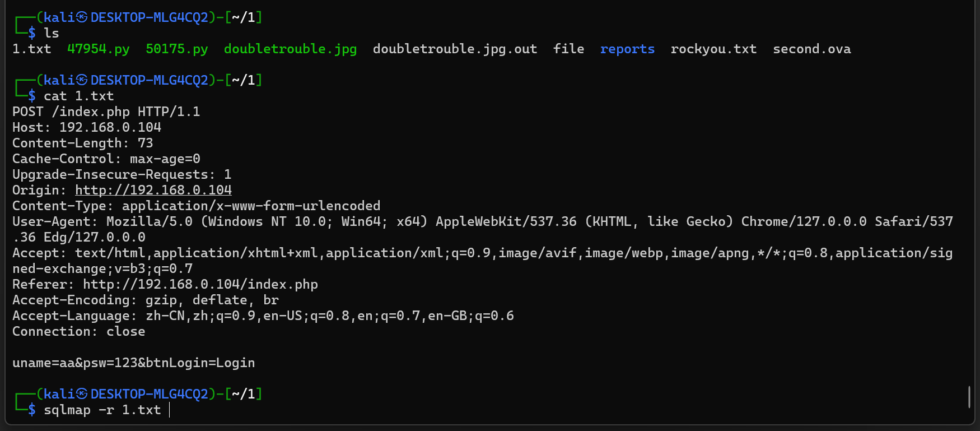Click the ls command after first prompt

click(x=52, y=34)
